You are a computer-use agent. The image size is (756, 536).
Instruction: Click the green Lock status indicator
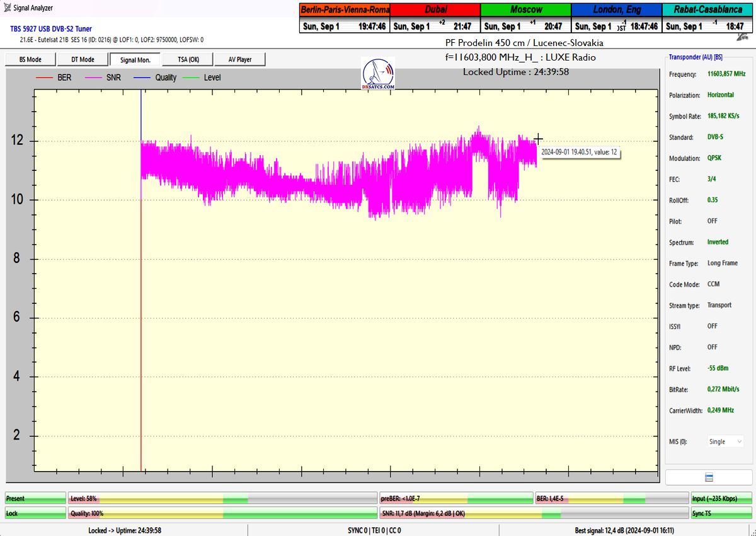coord(35,513)
